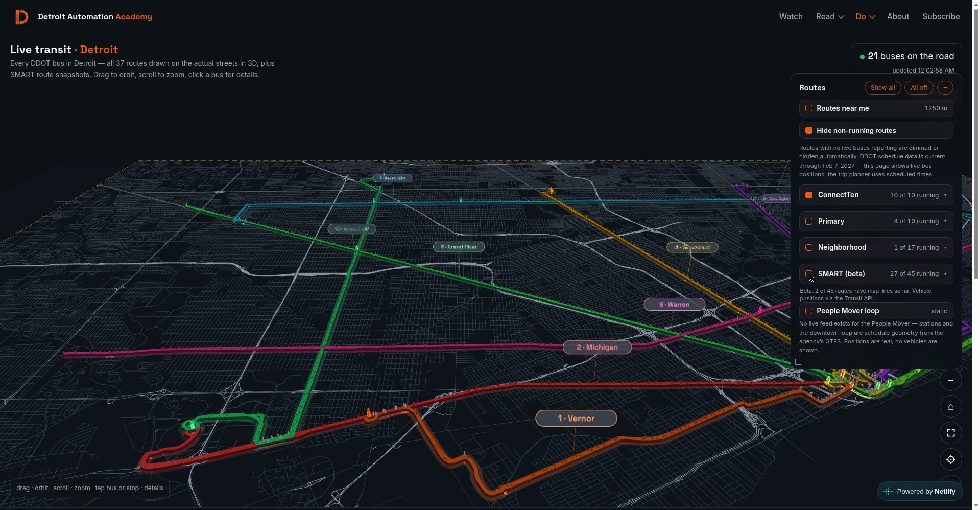
Task: Click the page's vertical scrollbar
Action: pyautogui.click(x=976, y=143)
